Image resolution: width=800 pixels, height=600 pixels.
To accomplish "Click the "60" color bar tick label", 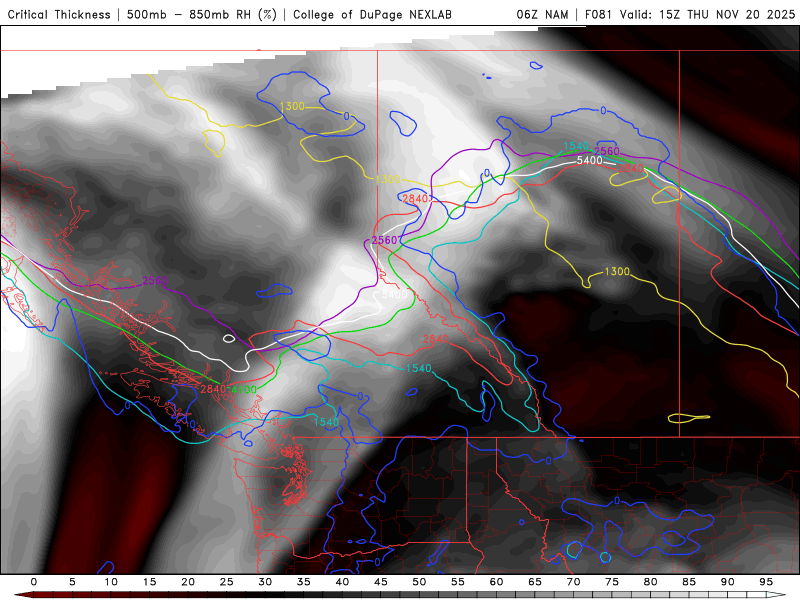I will (x=496, y=582).
